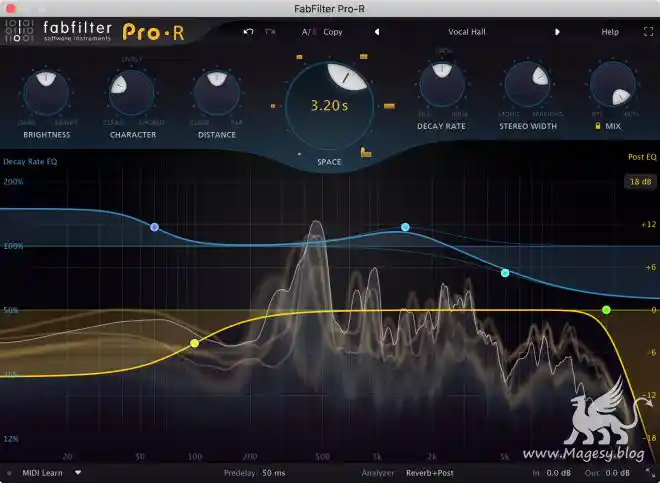The height and width of the screenshot is (483, 660).
Task: Click the Decay Rate knob
Action: (442, 84)
